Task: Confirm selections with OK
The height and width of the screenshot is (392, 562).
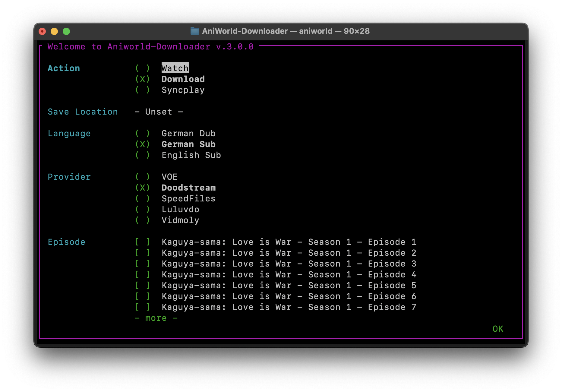Action: coord(498,329)
